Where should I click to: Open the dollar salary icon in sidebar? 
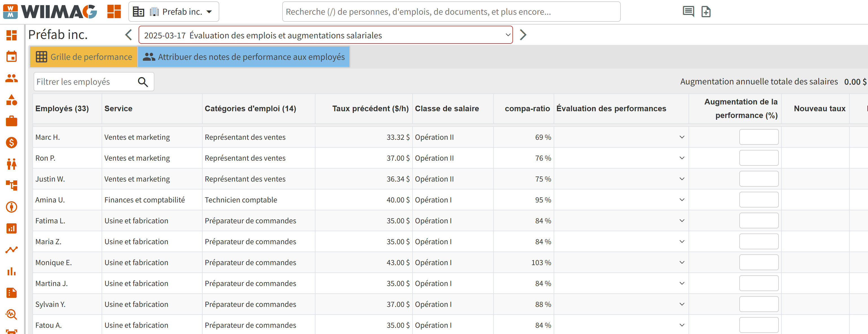12,143
